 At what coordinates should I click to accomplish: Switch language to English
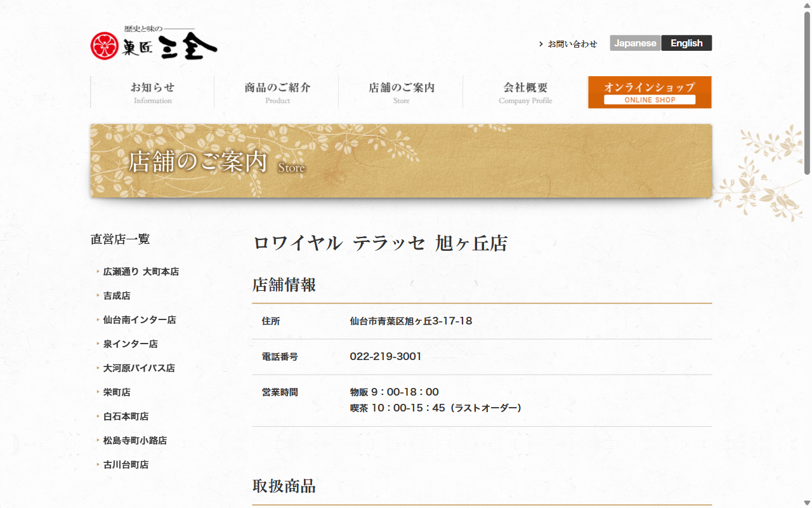pyautogui.click(x=686, y=43)
